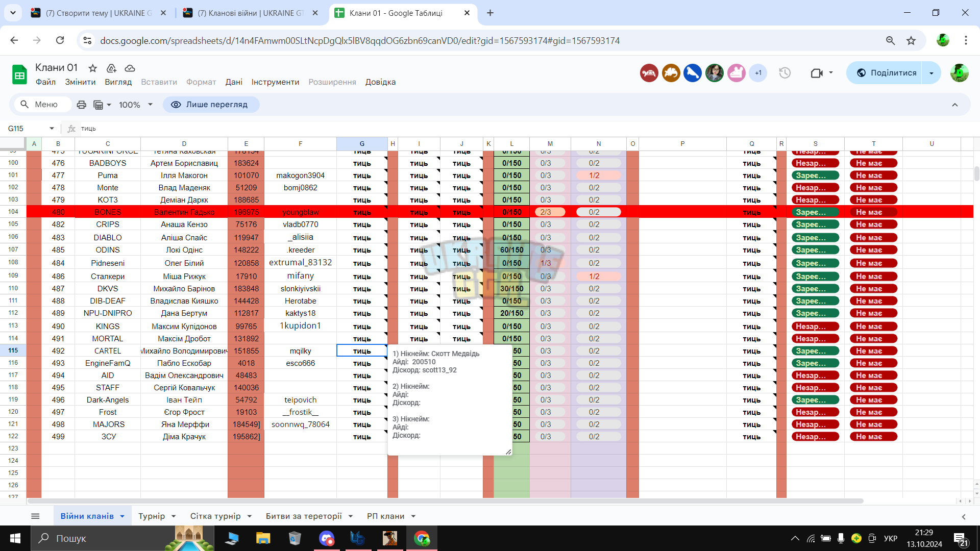The image size is (980, 551).
Task: Click the address bar URL
Action: coord(360,40)
